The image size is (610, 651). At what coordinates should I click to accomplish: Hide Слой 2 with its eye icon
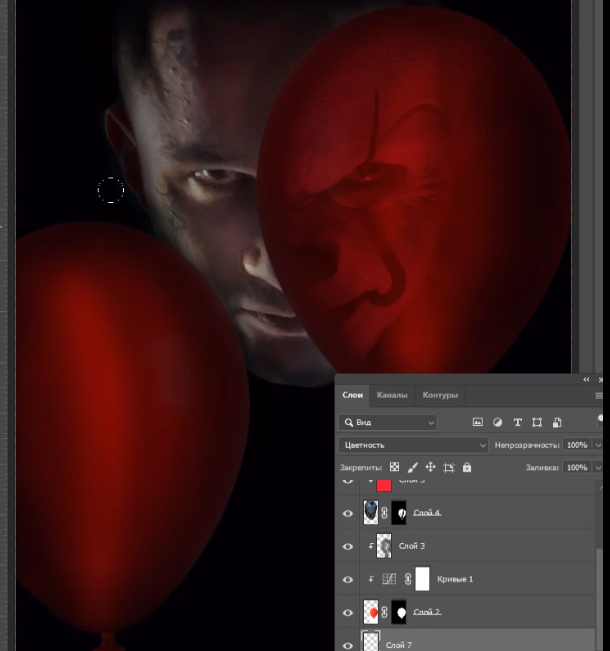348,613
